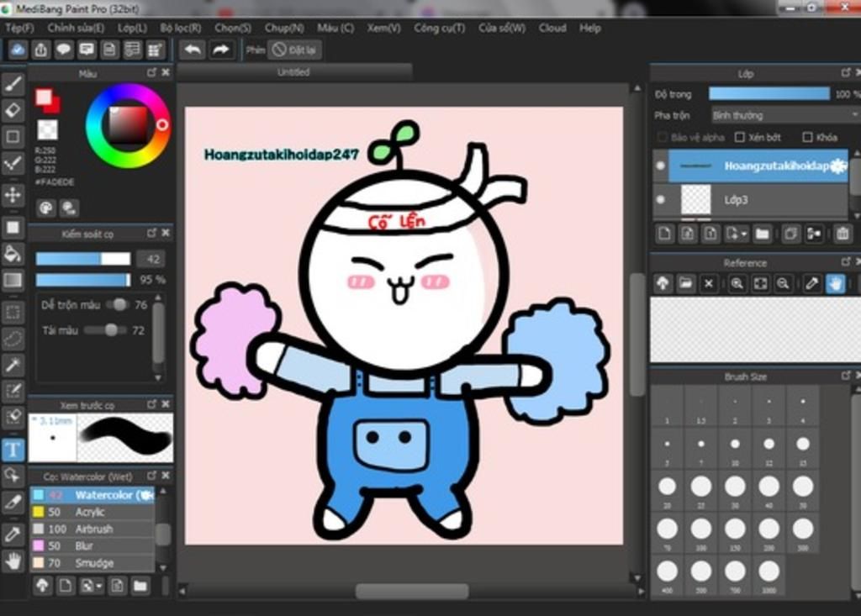Click the Redo arrow
861x616 pixels.
tap(221, 50)
